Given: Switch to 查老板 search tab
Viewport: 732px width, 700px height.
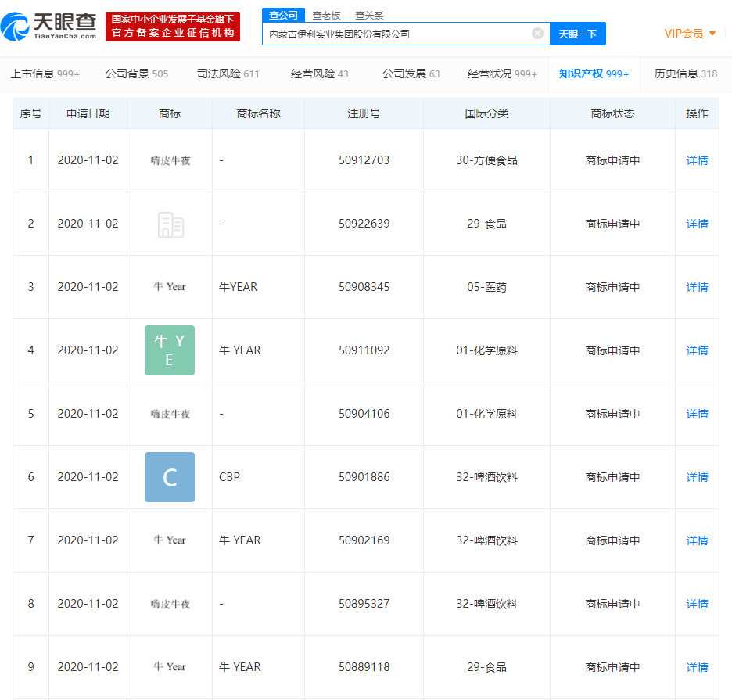Looking at the screenshot, I should [326, 15].
